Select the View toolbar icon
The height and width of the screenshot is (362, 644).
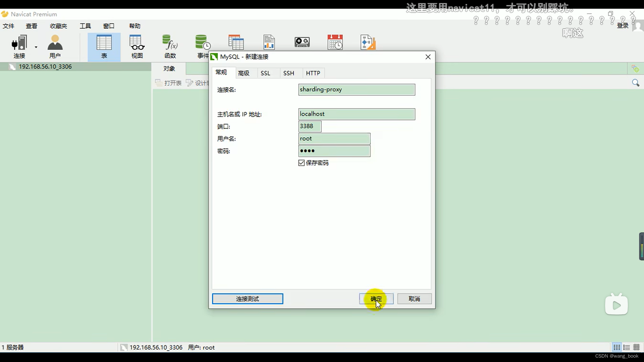pos(137,47)
